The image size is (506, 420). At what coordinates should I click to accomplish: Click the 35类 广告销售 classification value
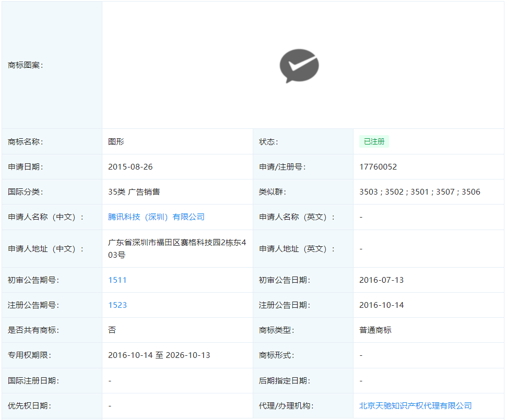(134, 192)
